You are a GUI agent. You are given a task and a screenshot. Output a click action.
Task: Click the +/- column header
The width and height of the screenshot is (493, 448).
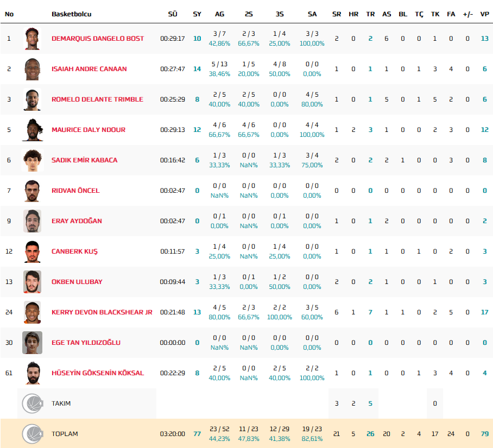pos(467,14)
